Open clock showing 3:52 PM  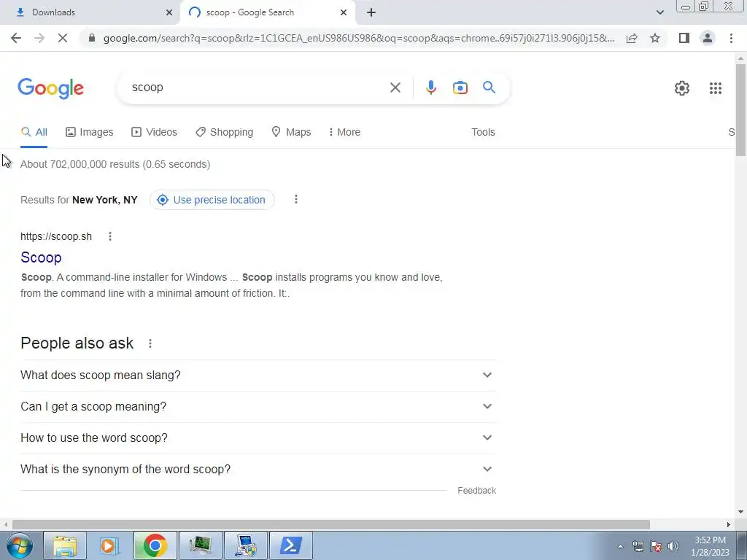point(710,546)
